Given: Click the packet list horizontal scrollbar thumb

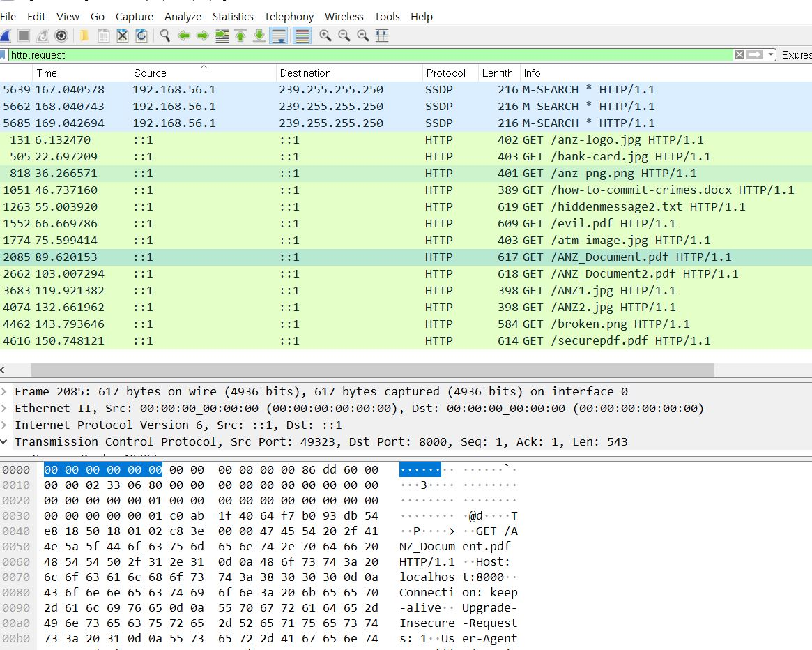Looking at the screenshot, I should coord(372,370).
